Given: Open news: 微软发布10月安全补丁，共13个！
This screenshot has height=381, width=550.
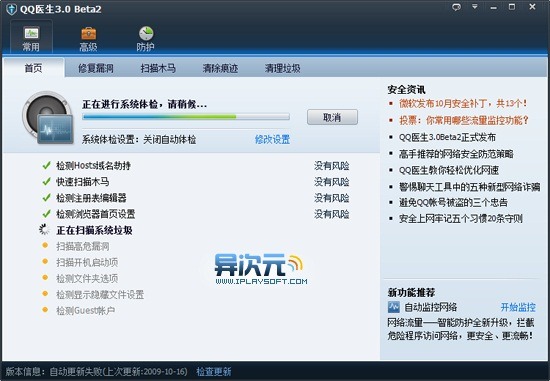Looking at the screenshot, I should point(463,103).
